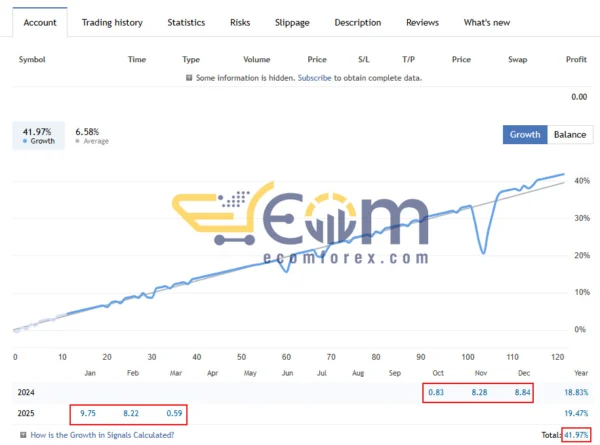Sort the table by the Symbol column
Viewport: 600px width, 445px height.
pos(34,59)
